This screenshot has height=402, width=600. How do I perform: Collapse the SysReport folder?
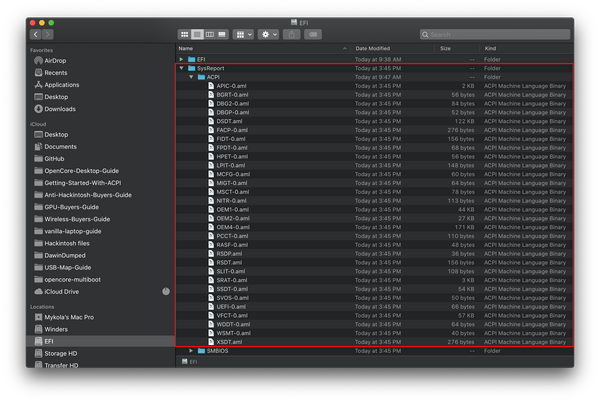pos(181,68)
